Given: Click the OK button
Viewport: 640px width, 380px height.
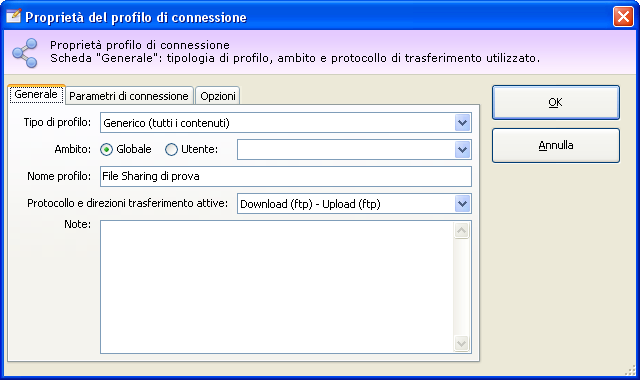Looking at the screenshot, I should pos(556,102).
